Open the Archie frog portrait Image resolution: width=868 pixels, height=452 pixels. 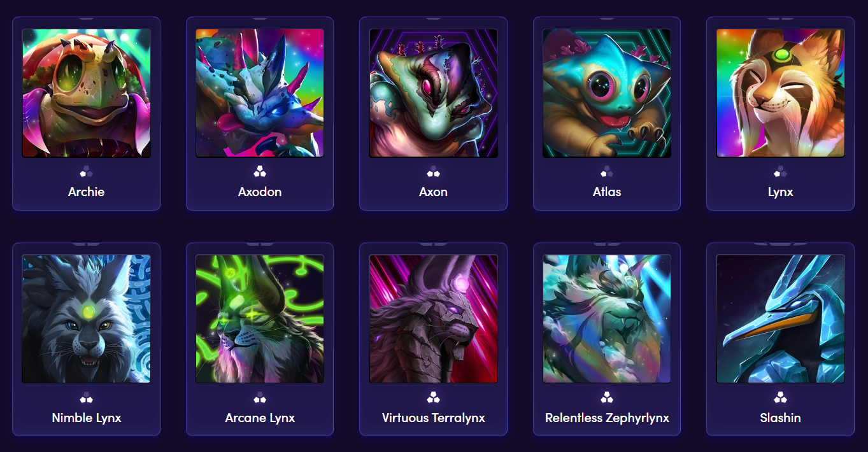coord(87,93)
